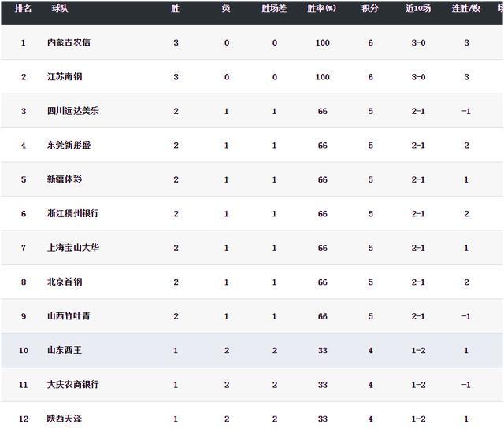Sort by the 胜 column header
Screen dimensions: 504x428
[x=175, y=9]
